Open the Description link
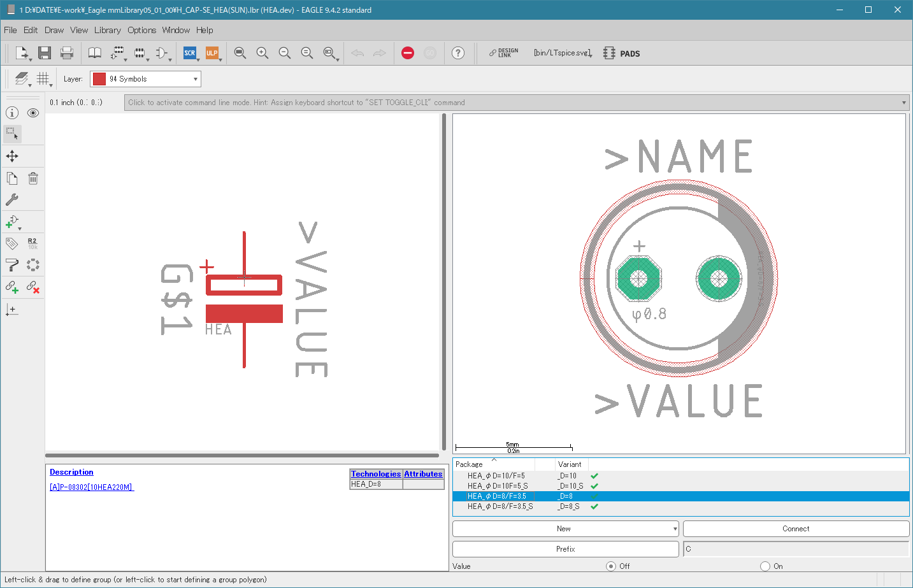Image resolution: width=913 pixels, height=588 pixels. click(71, 472)
